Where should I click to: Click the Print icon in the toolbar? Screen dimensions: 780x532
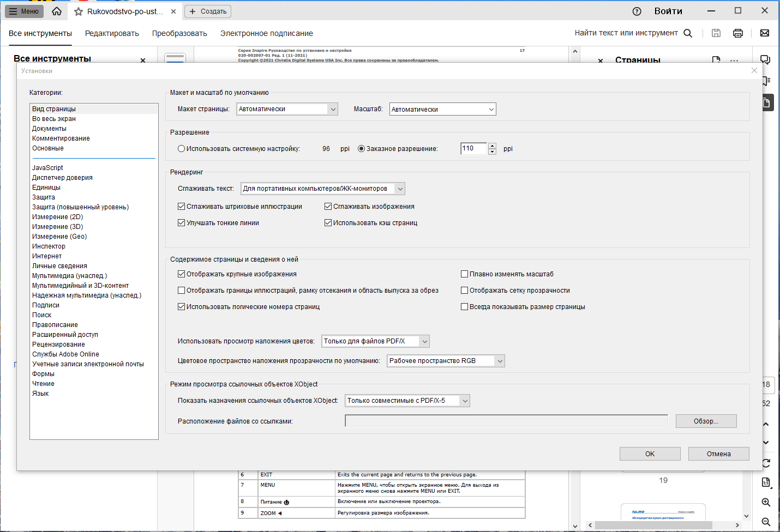(738, 33)
